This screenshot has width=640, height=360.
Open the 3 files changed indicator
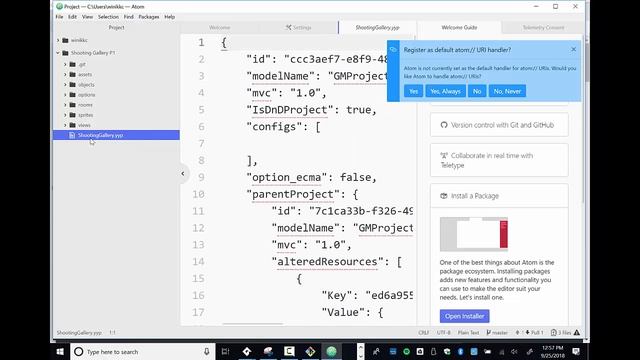tap(561, 333)
